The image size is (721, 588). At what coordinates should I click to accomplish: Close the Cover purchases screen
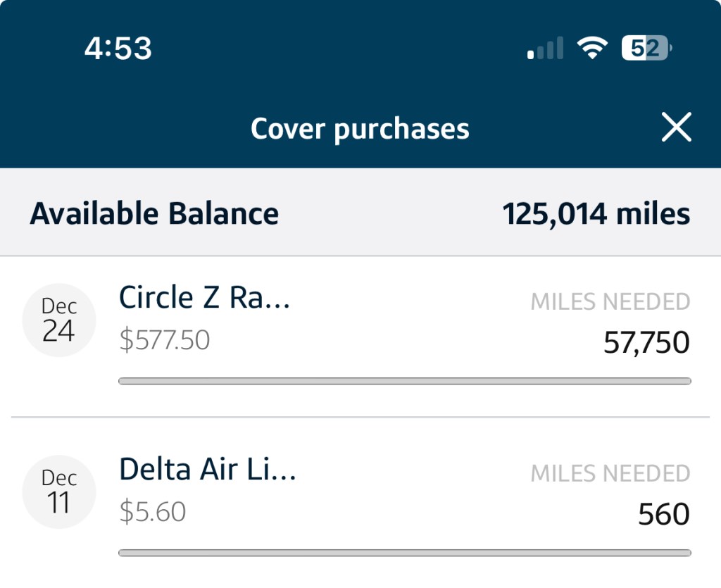click(676, 128)
